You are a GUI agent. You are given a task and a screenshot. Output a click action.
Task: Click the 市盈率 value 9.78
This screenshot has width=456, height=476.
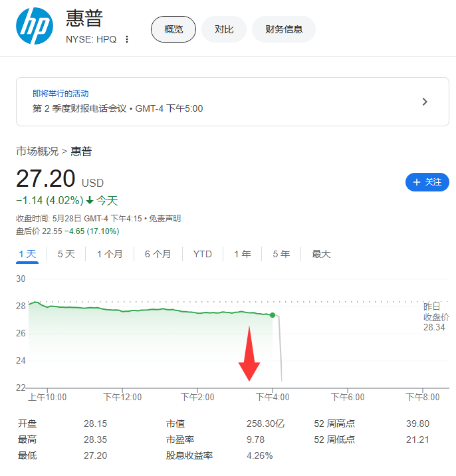(255, 439)
